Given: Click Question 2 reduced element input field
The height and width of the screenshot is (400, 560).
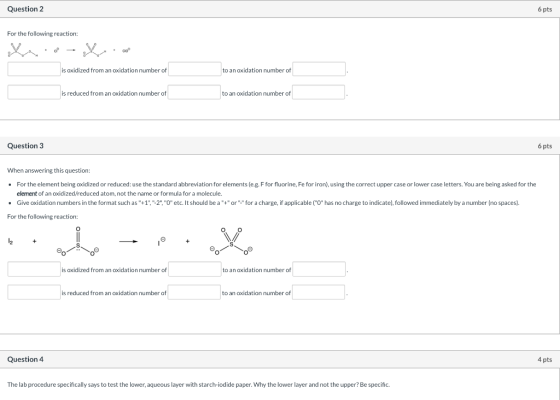Looking at the screenshot, I should 34,92.
